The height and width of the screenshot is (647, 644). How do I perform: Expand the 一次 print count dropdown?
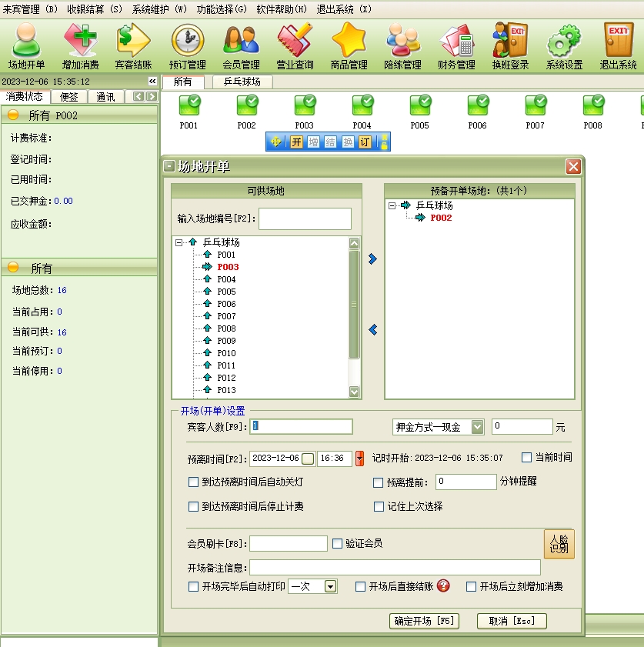[x=330, y=587]
